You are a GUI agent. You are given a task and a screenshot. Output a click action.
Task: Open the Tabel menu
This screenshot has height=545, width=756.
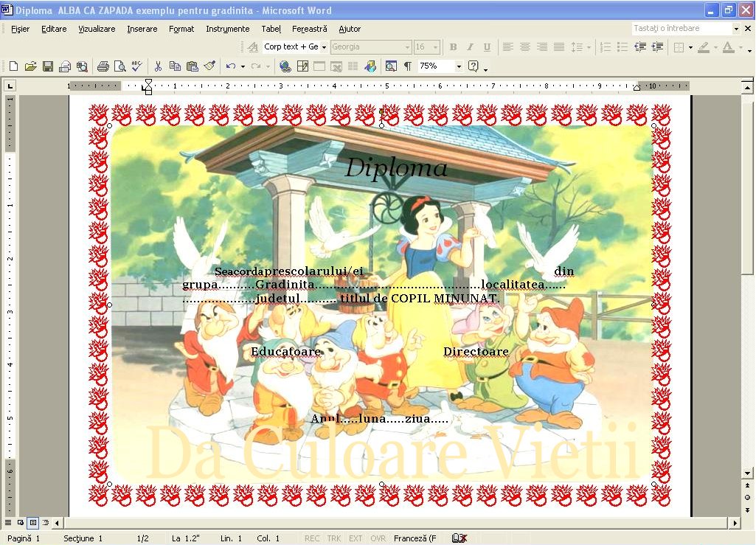pos(271,29)
